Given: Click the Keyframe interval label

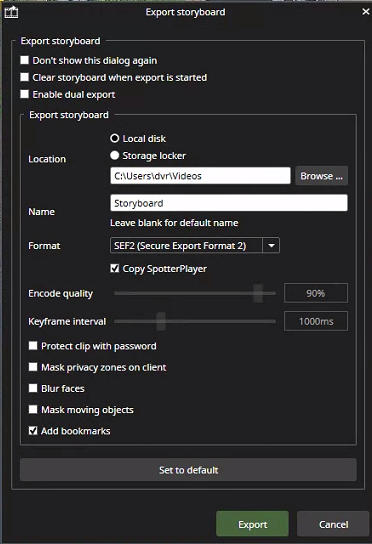Looking at the screenshot, I should coord(67,322).
